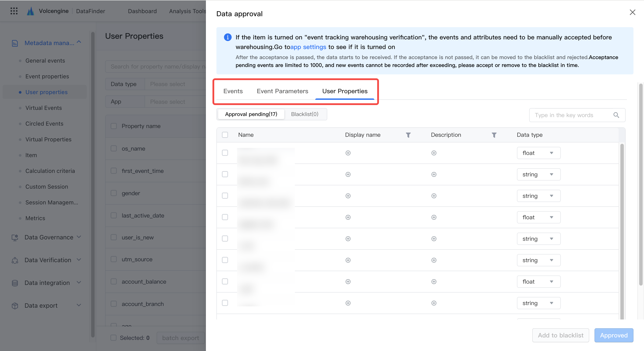The height and width of the screenshot is (351, 644).
Task: Switch to the Event Parameters tab
Action: pyautogui.click(x=282, y=91)
